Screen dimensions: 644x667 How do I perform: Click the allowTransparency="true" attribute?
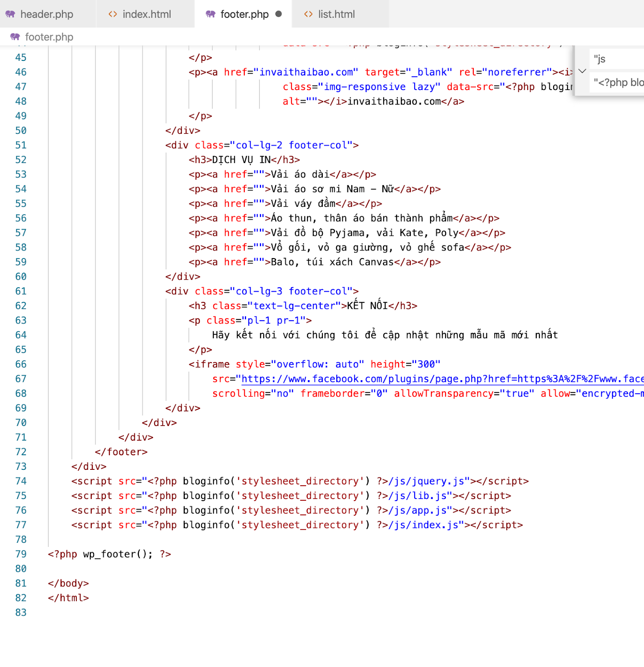coord(464,393)
